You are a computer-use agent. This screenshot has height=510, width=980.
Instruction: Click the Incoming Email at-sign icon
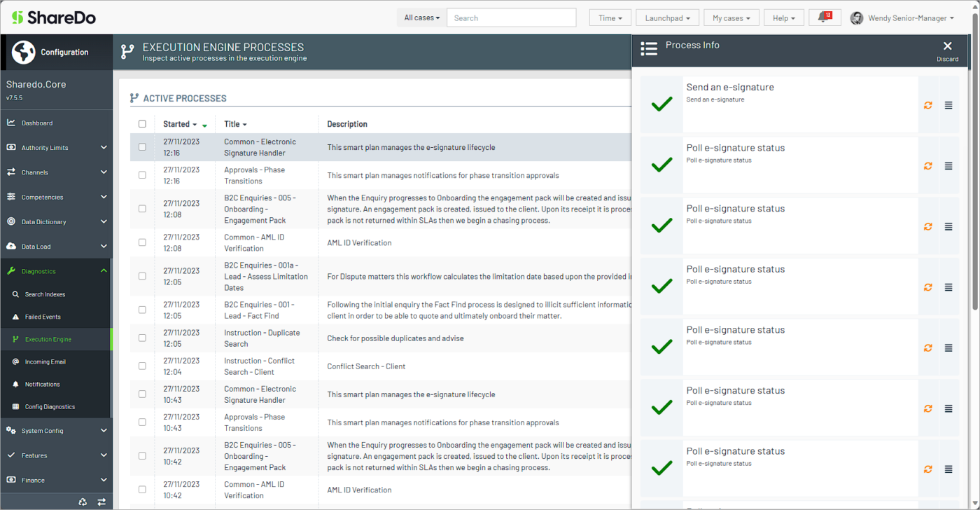[x=16, y=361]
